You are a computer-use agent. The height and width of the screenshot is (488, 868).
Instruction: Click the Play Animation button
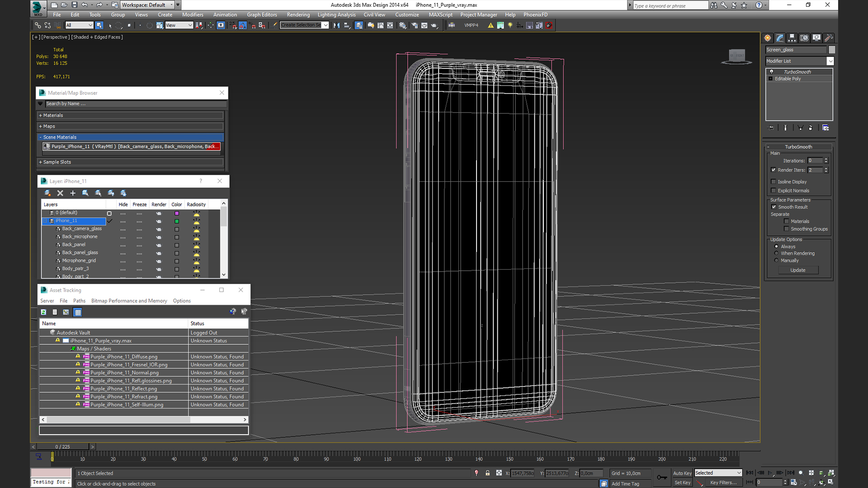point(770,473)
